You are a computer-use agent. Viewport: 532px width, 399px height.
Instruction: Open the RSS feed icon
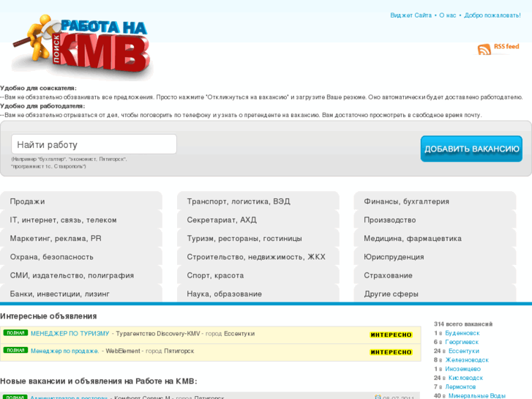click(x=484, y=49)
